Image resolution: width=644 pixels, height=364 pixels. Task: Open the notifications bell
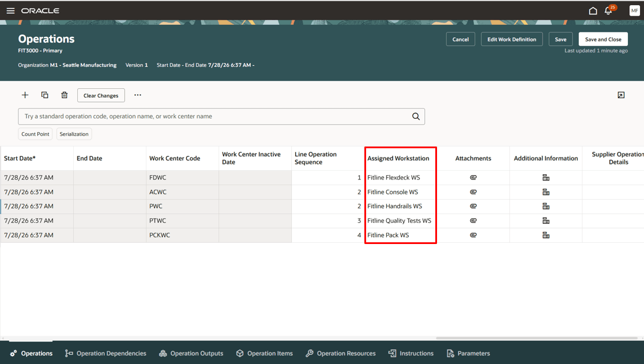click(x=609, y=11)
